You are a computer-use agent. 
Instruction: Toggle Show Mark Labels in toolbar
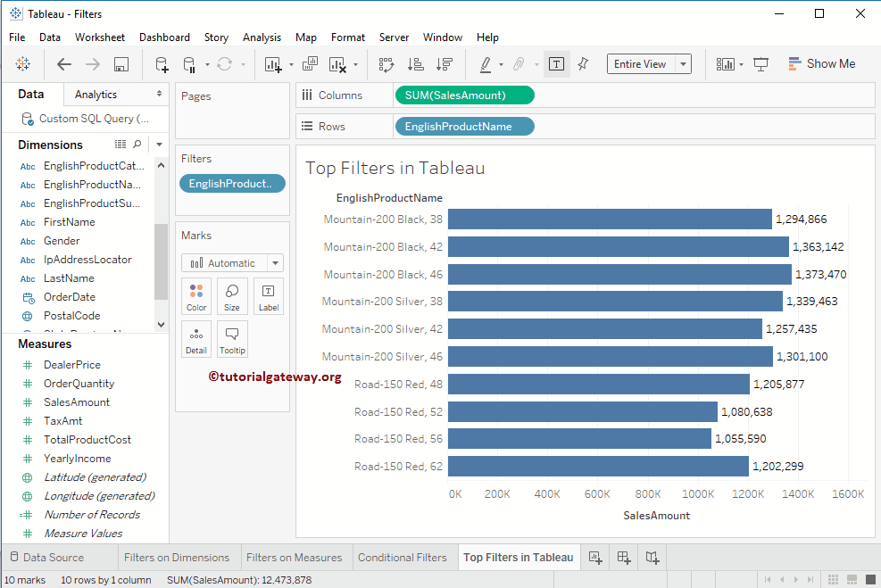pos(556,64)
